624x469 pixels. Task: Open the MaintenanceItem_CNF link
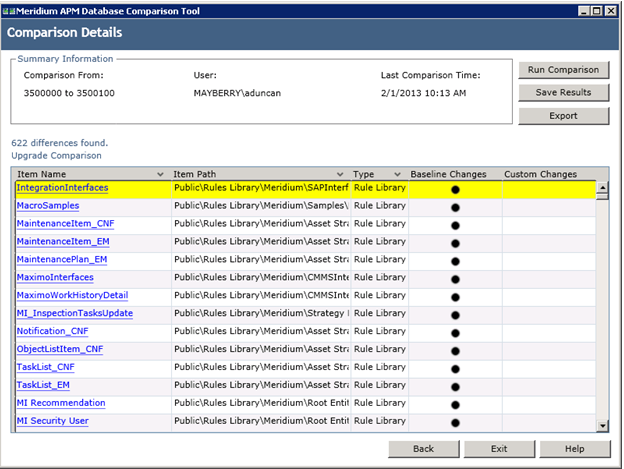pyautogui.click(x=65, y=224)
